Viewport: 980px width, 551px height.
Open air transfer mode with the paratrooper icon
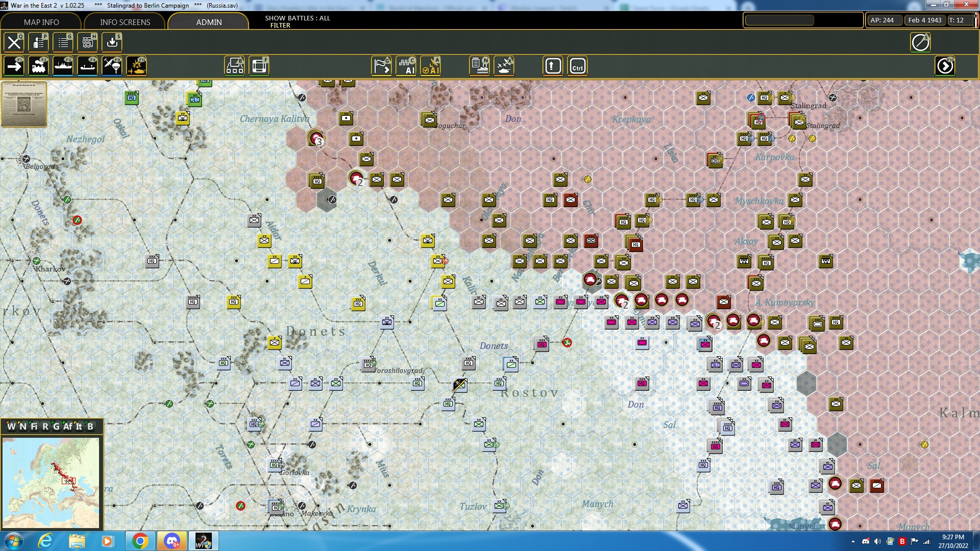coord(111,65)
